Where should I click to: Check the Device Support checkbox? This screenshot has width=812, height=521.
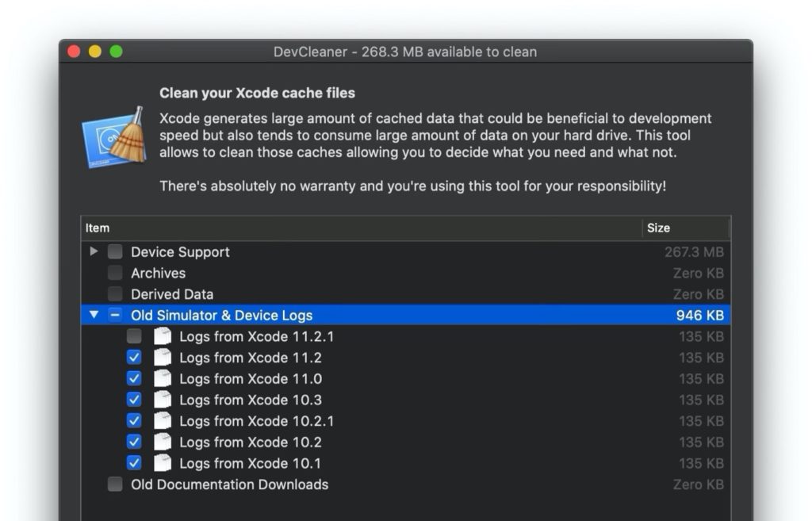(114, 251)
